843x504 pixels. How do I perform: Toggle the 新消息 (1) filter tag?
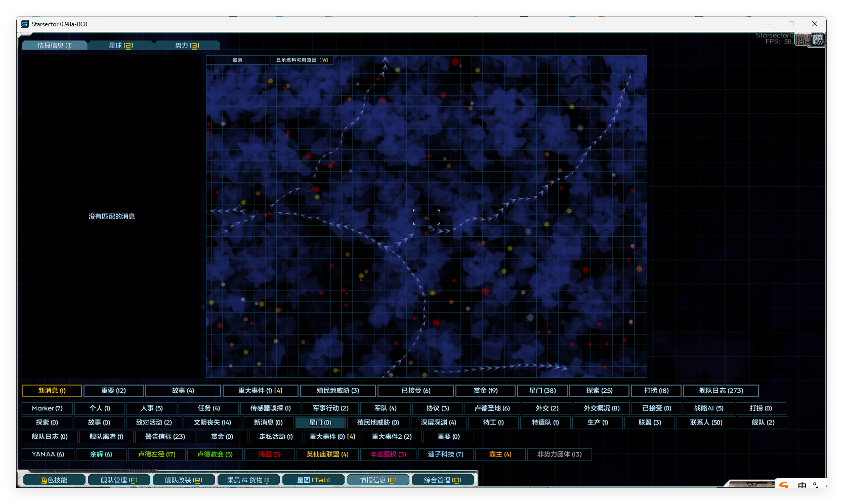click(x=52, y=391)
